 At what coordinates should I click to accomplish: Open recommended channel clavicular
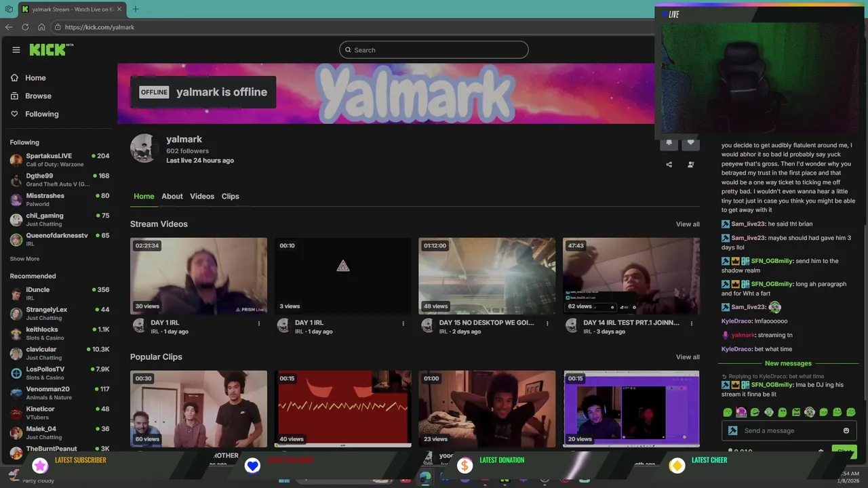(x=60, y=353)
